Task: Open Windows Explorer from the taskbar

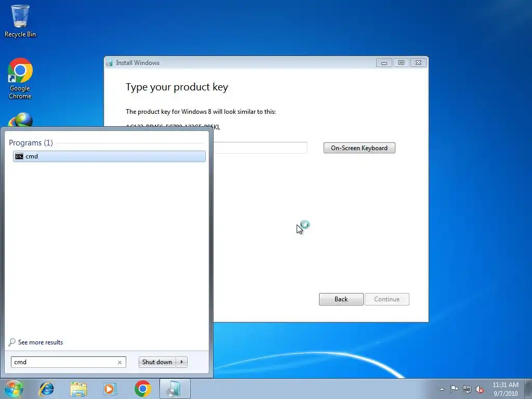Action: [x=78, y=389]
